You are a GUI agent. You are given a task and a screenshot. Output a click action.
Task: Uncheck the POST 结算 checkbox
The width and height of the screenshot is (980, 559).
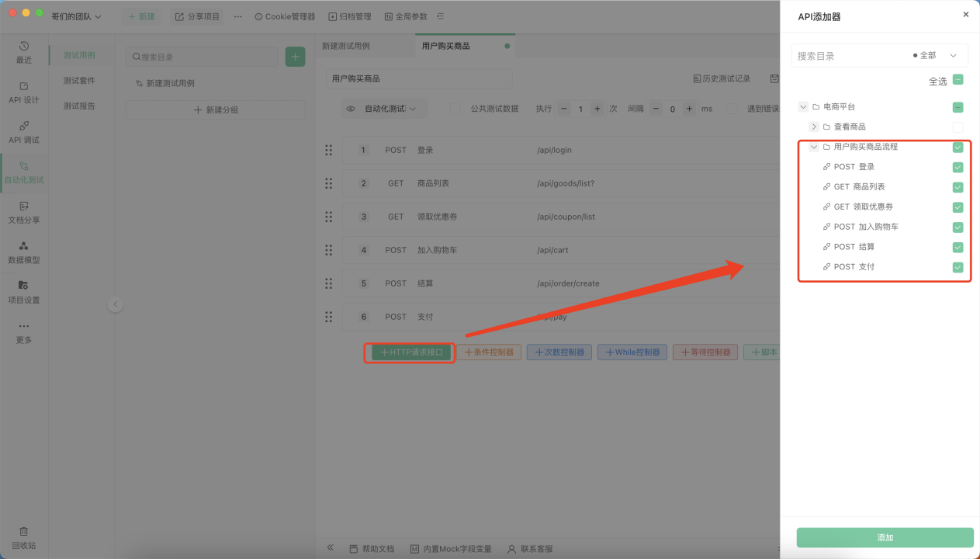pos(958,248)
